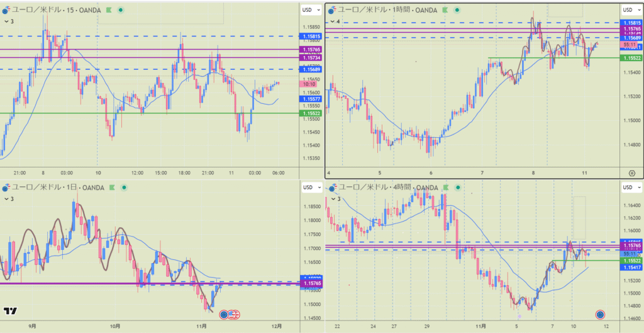Click the 1.15815 blue price label on 1-hour chart
This screenshot has height=333, width=644.
(631, 23)
